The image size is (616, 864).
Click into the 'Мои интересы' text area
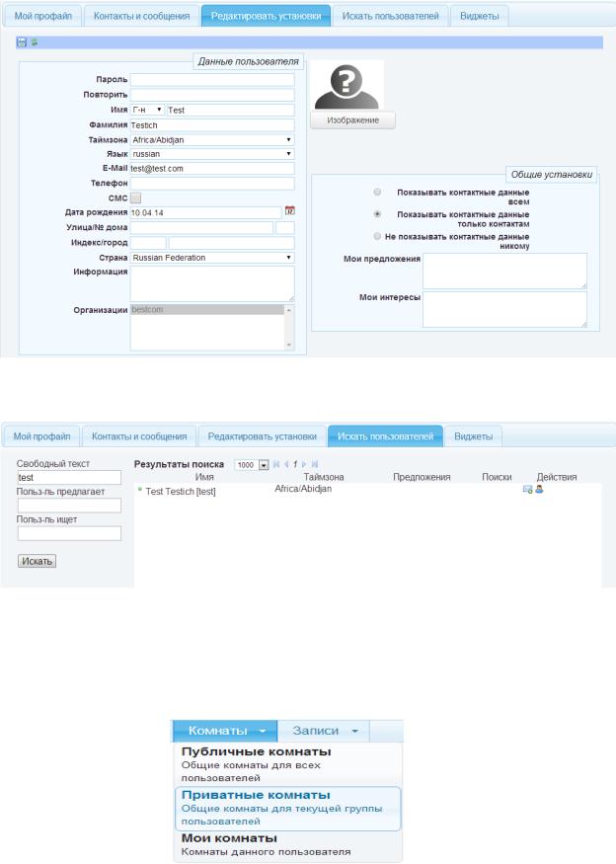pos(504,309)
